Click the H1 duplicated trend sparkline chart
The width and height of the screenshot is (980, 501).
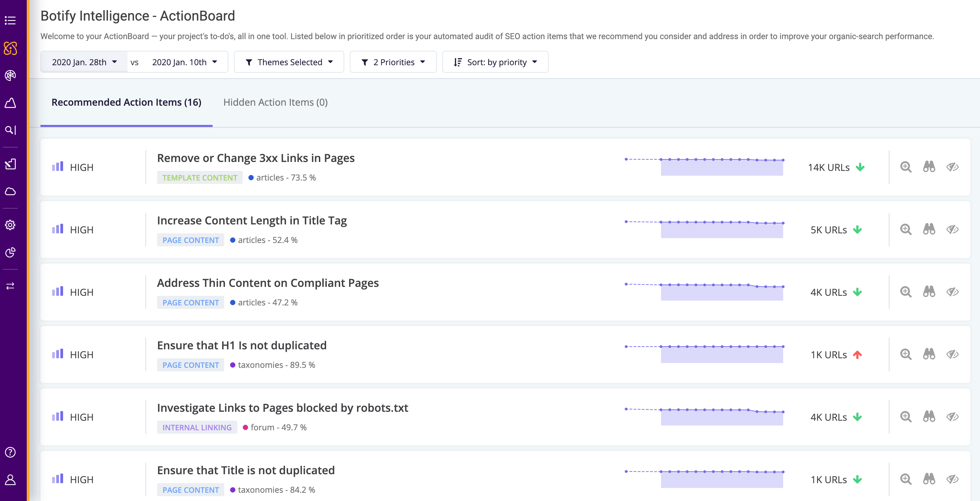coord(705,354)
